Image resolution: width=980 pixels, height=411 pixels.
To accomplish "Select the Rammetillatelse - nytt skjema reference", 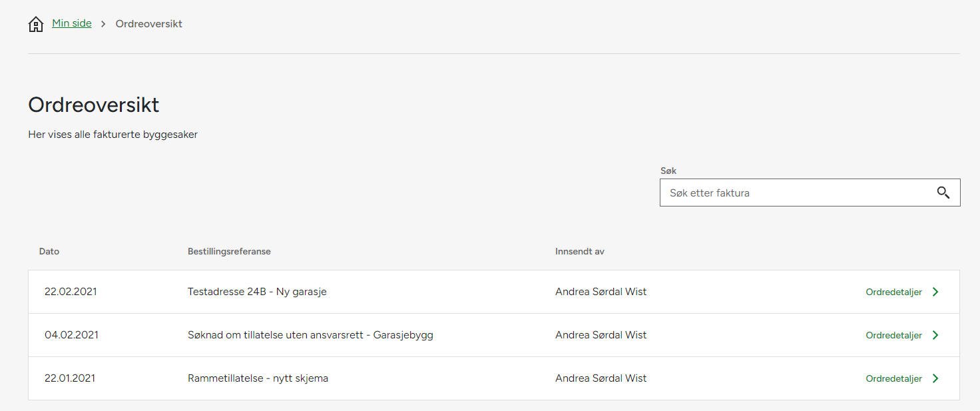I will (x=258, y=378).
